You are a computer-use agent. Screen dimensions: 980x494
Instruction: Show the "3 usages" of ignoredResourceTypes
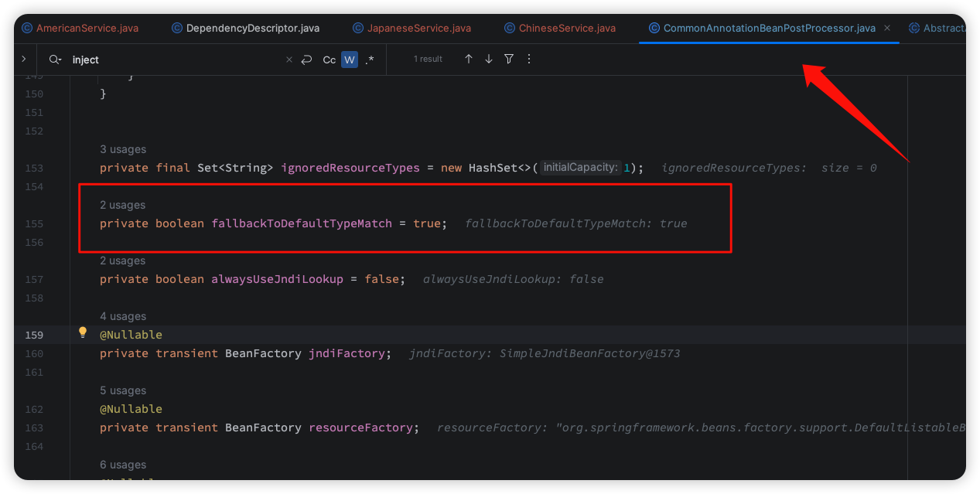pos(123,149)
